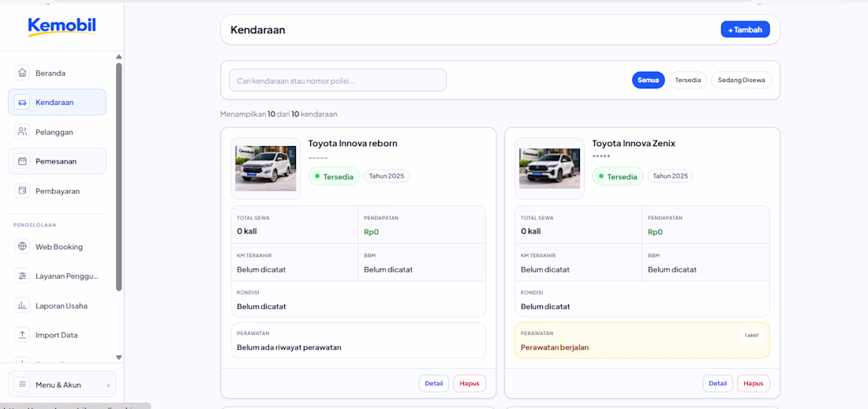The width and height of the screenshot is (868, 409).
Task: Focus the Cari kendaraan search field
Action: coord(338,81)
